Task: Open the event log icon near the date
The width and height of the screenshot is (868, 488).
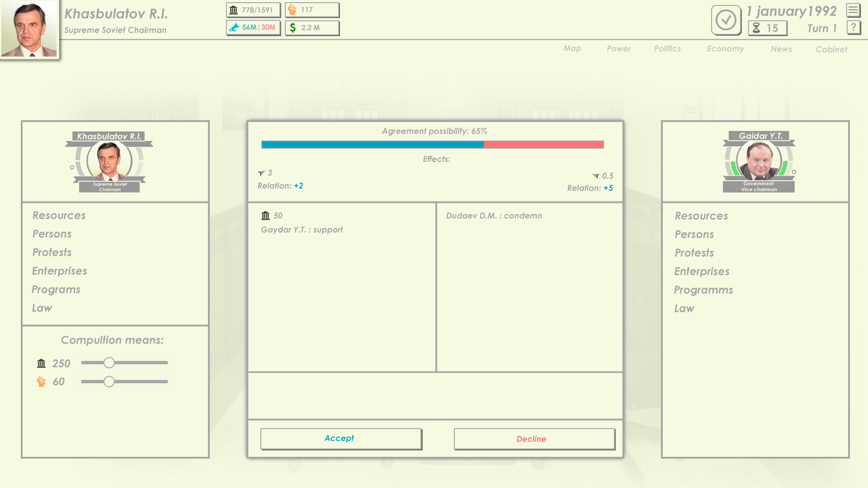Action: click(854, 10)
